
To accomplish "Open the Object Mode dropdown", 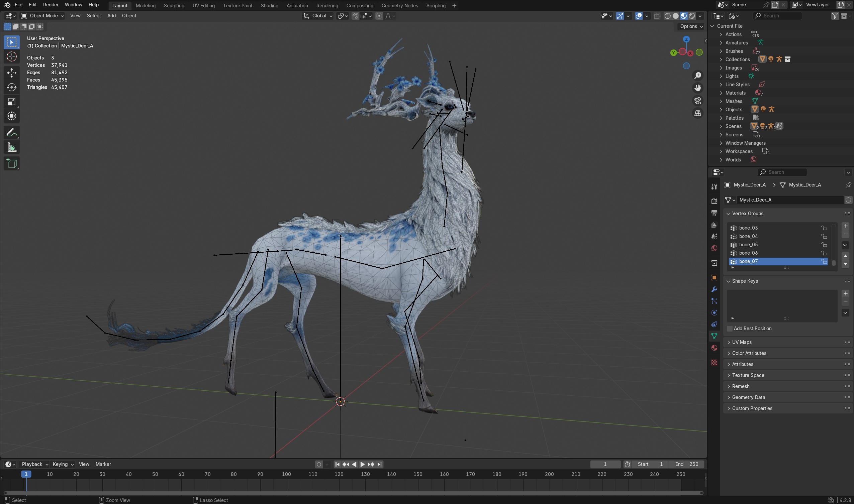I will 42,16.
